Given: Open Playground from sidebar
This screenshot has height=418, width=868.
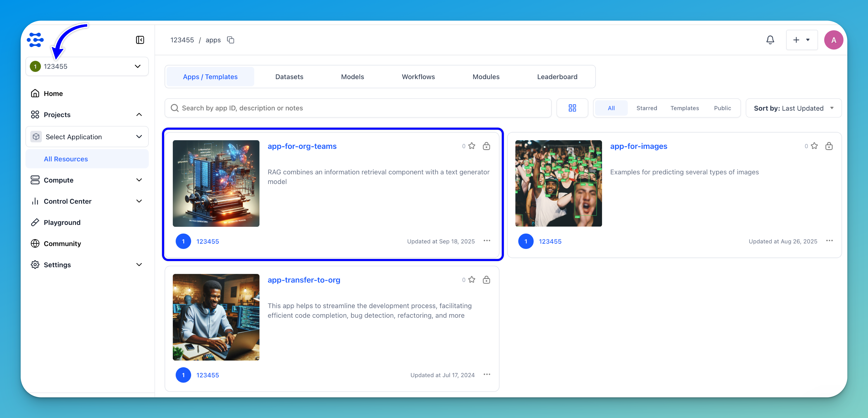Looking at the screenshot, I should [x=87, y=223].
